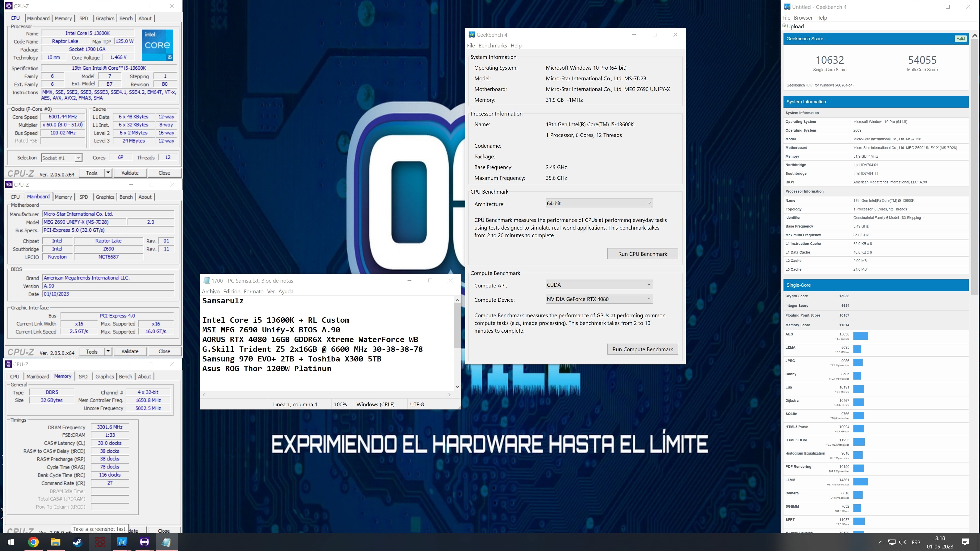Click the Samsarulz line in Notepad

[x=223, y=301]
